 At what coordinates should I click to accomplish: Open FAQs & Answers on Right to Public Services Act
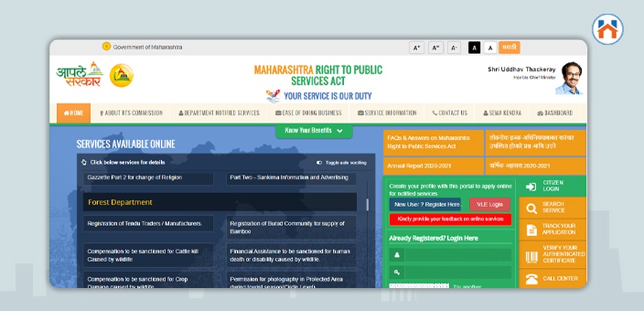pyautogui.click(x=433, y=143)
